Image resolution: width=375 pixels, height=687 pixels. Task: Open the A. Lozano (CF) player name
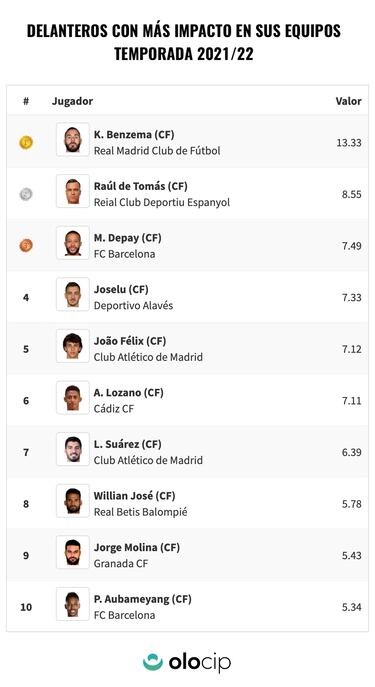(128, 393)
